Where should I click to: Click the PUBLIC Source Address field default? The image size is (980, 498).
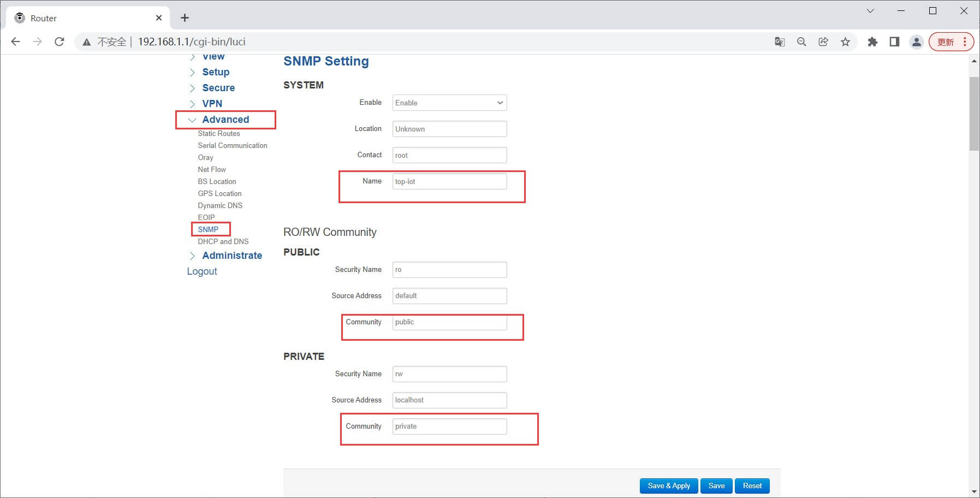[449, 296]
